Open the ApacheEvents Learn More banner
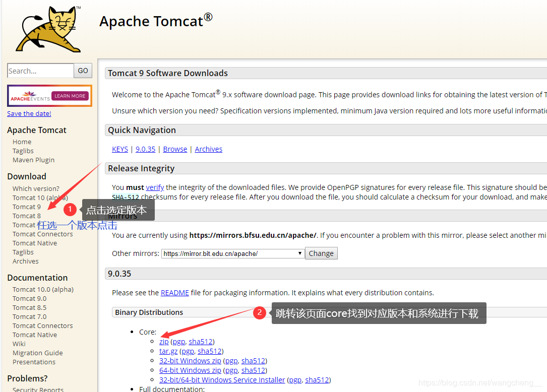Viewport: 547px width, 392px height. tap(49, 96)
